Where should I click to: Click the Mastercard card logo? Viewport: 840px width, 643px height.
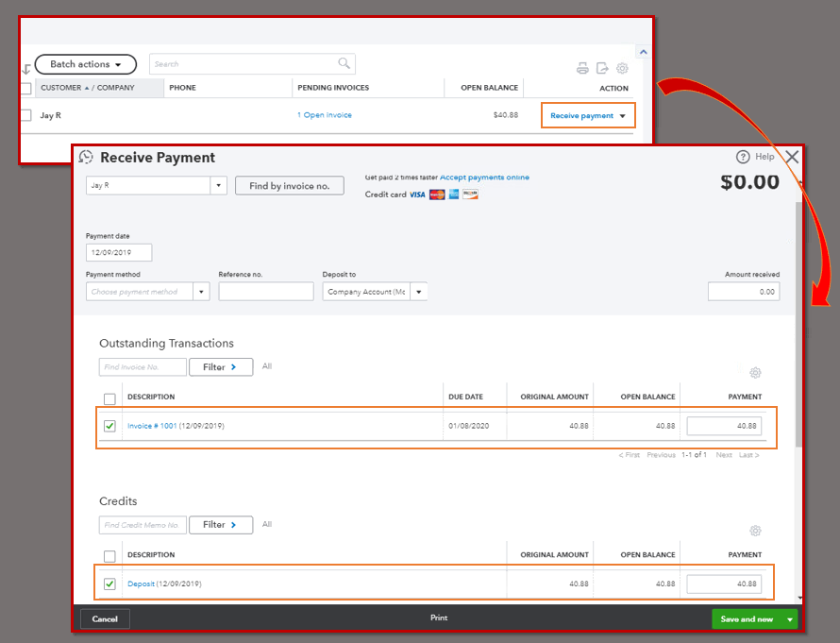click(x=437, y=195)
